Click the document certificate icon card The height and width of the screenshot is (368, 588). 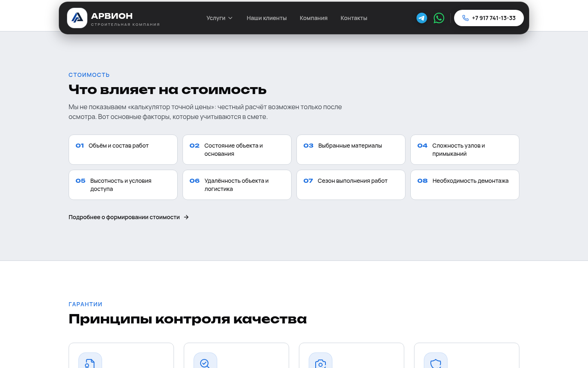pyautogui.click(x=121, y=355)
